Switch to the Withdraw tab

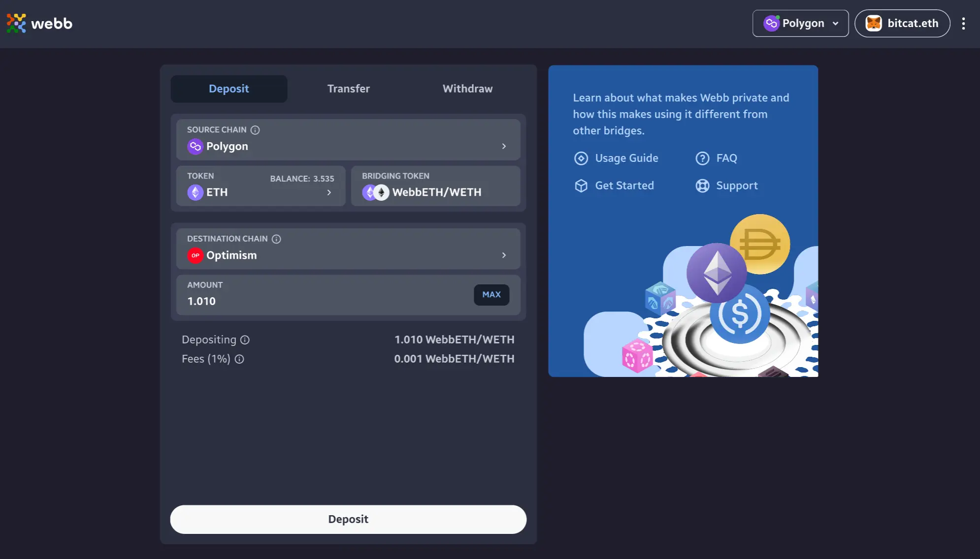pyautogui.click(x=467, y=88)
